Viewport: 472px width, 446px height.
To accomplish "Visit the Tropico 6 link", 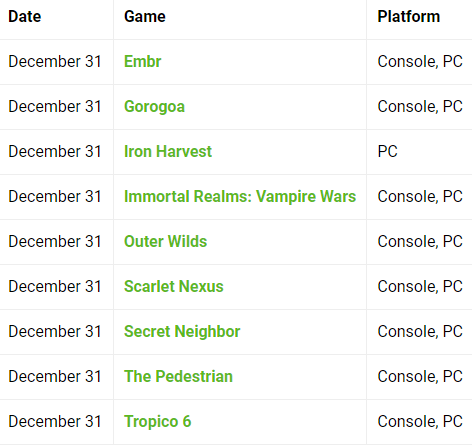I will 157,422.
